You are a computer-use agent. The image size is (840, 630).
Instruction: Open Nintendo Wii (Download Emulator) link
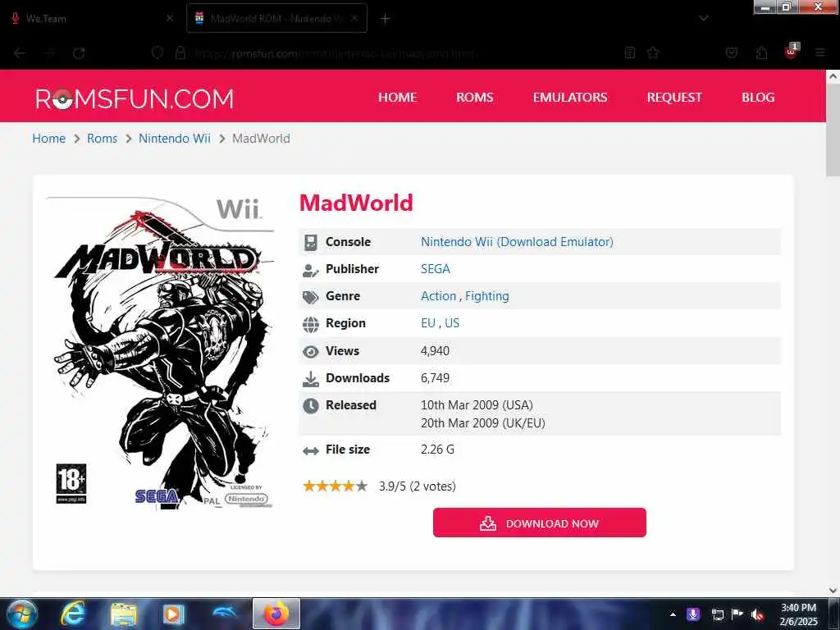click(517, 242)
